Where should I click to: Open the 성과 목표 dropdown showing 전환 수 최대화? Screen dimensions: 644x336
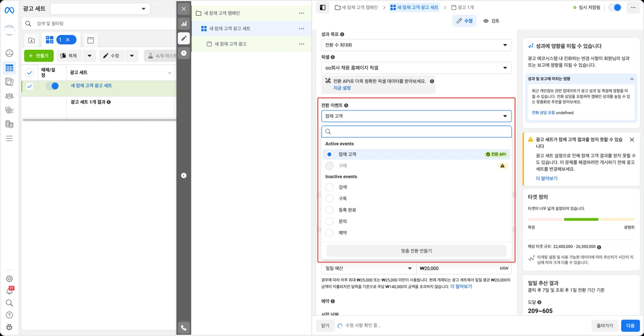416,45
